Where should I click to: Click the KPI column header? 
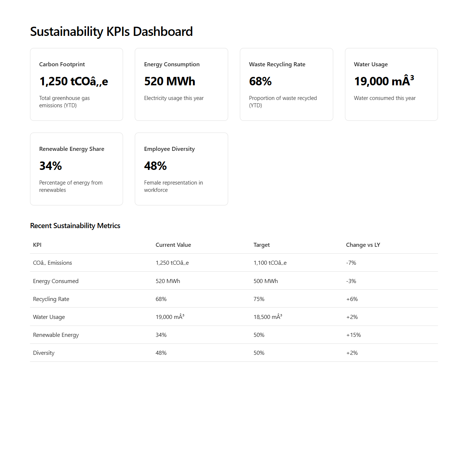[37, 245]
